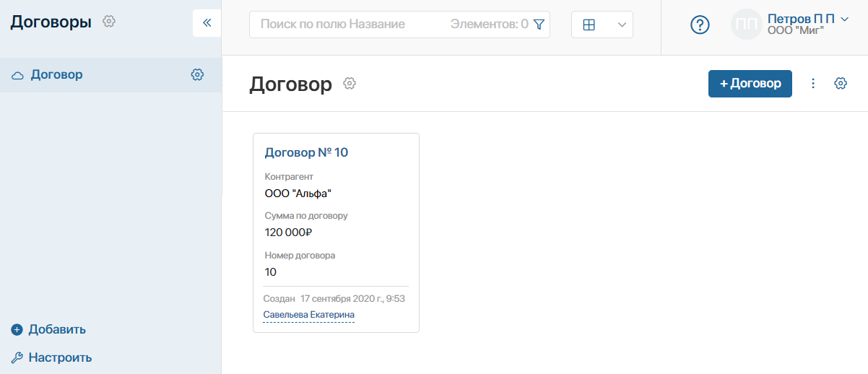
Task: Click the Сумма по договору field label
Action: tap(306, 216)
